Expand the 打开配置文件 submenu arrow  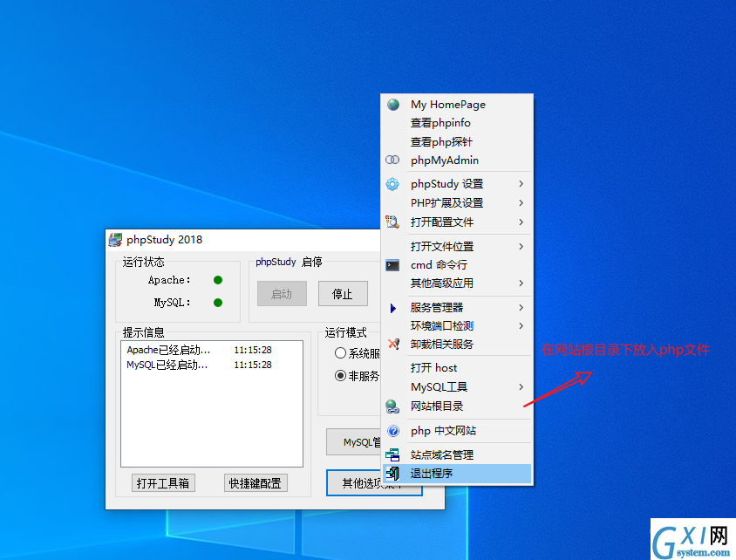click(x=521, y=222)
